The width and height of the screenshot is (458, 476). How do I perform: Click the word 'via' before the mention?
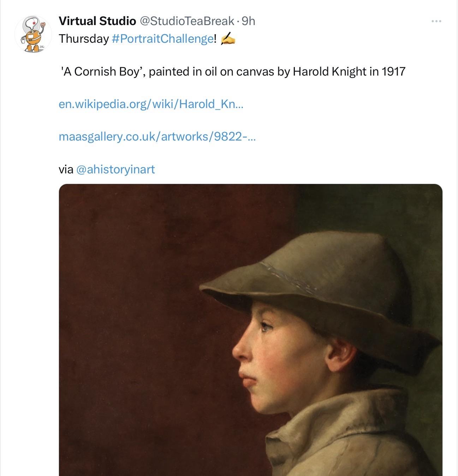[x=66, y=169]
